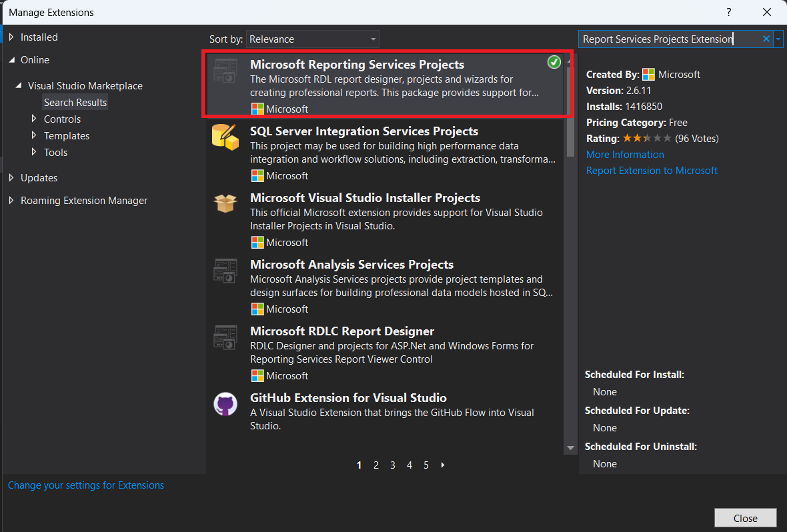The width and height of the screenshot is (787, 532).
Task: Expand the Installed category
Action: [x=11, y=37]
